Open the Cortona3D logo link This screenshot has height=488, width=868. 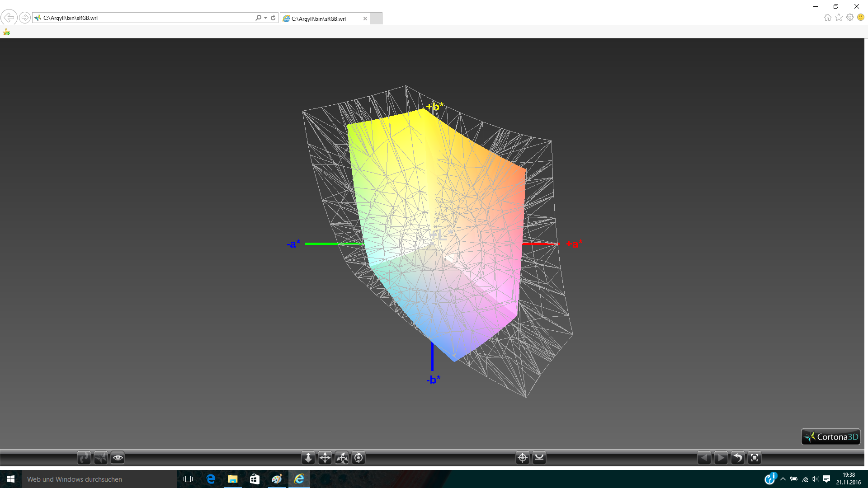(x=831, y=437)
